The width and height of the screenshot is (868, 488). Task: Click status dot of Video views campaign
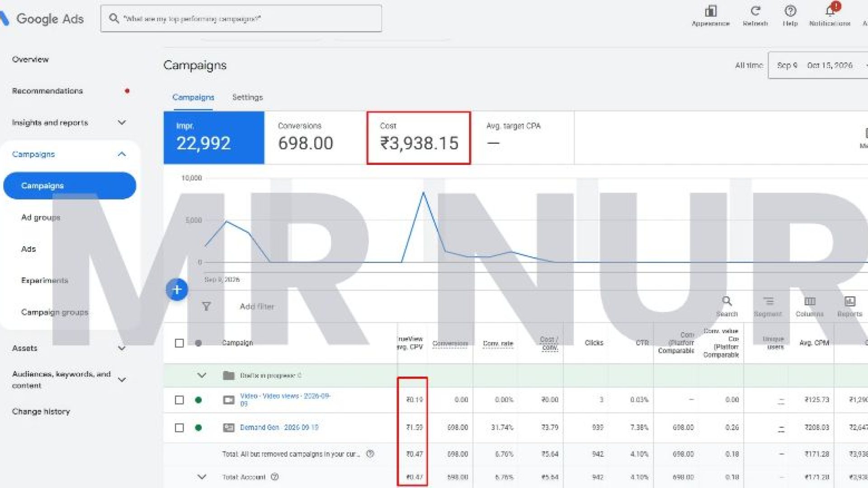[198, 400]
